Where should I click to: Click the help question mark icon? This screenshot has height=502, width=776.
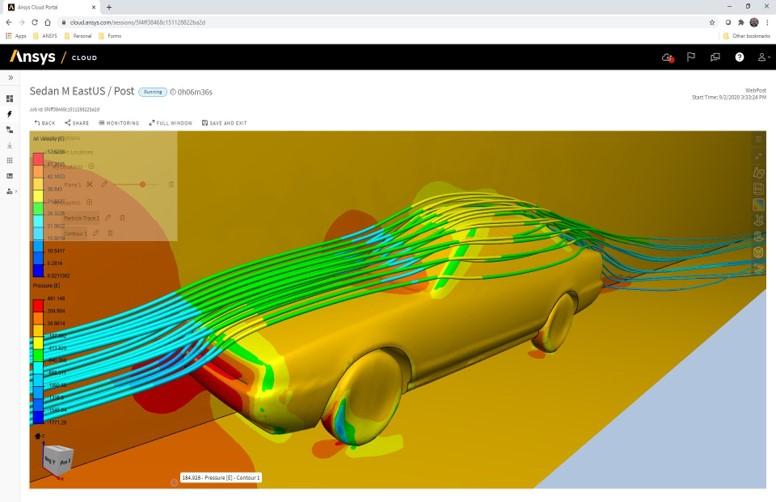(x=739, y=57)
